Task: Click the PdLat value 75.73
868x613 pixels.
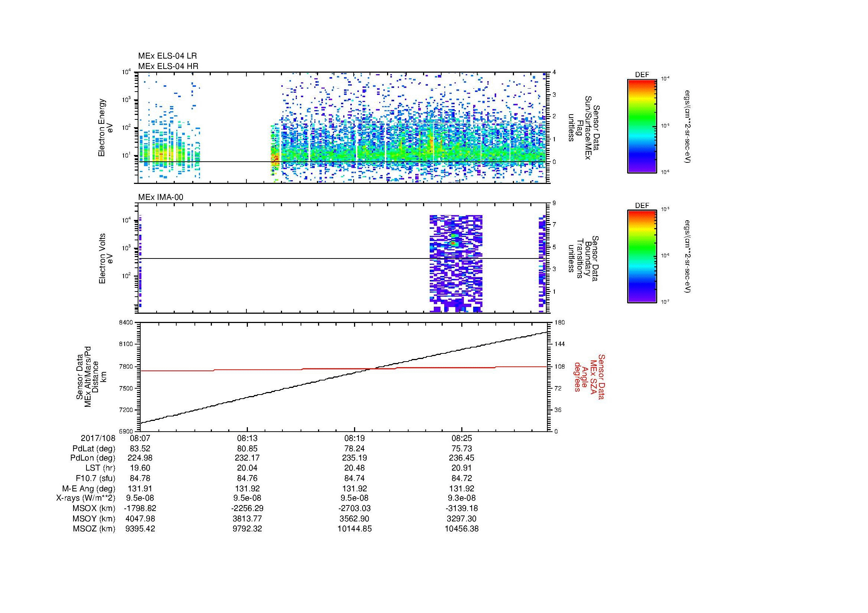Action: [x=462, y=449]
